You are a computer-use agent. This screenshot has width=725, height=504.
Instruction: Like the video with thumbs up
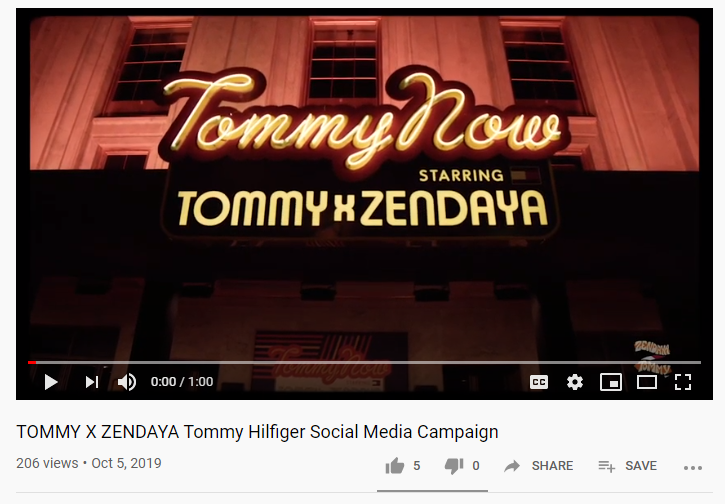(395, 466)
